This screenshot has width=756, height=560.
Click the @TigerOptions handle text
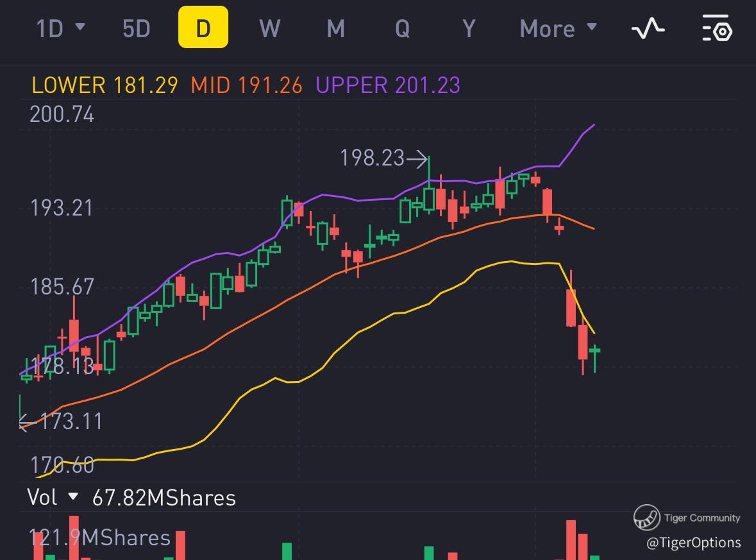coord(693,543)
